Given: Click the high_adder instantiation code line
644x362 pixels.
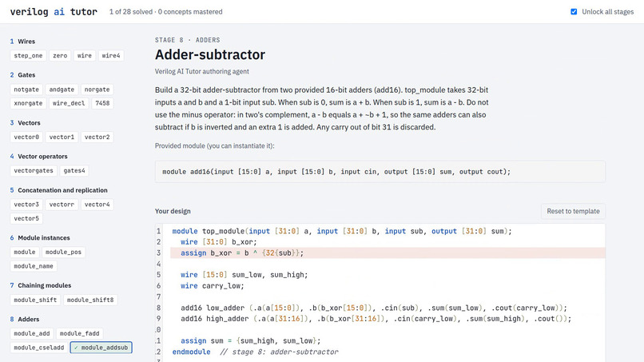Looking at the screenshot, I should pos(376,319).
